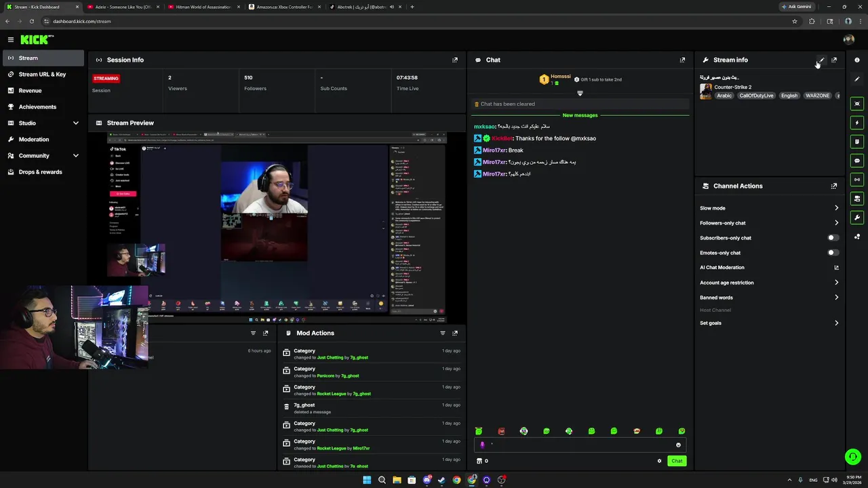Open the emoji picker in chat input
This screenshot has width=868, height=488.
(678, 445)
